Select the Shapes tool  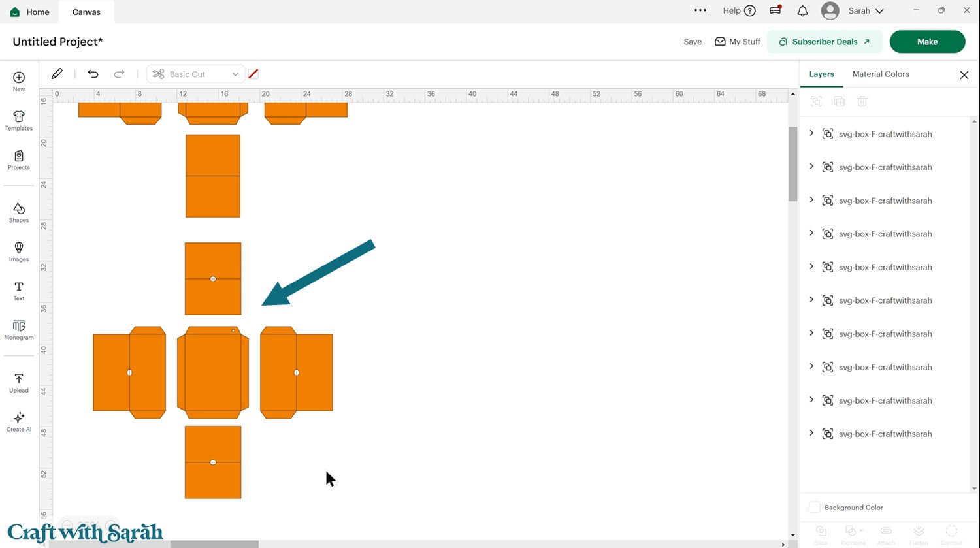tap(19, 212)
